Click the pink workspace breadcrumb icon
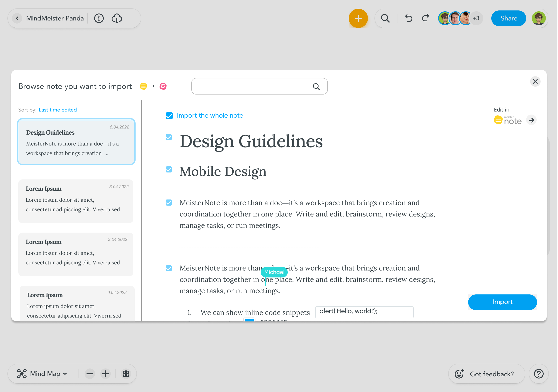 click(163, 86)
